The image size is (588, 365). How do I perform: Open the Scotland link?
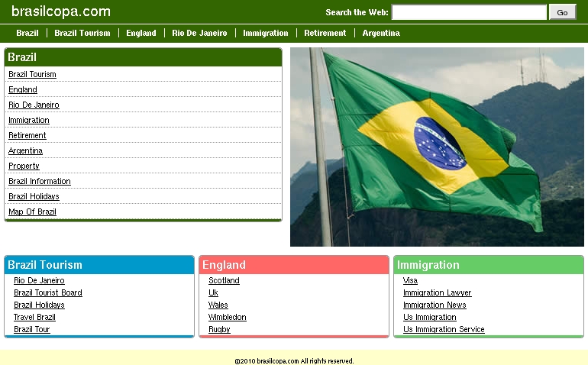[x=224, y=280]
